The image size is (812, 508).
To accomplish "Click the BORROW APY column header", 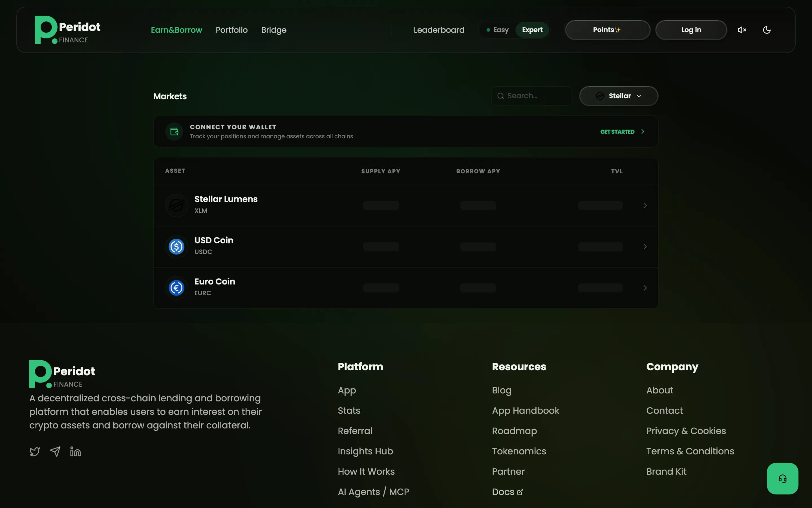I will (x=478, y=171).
